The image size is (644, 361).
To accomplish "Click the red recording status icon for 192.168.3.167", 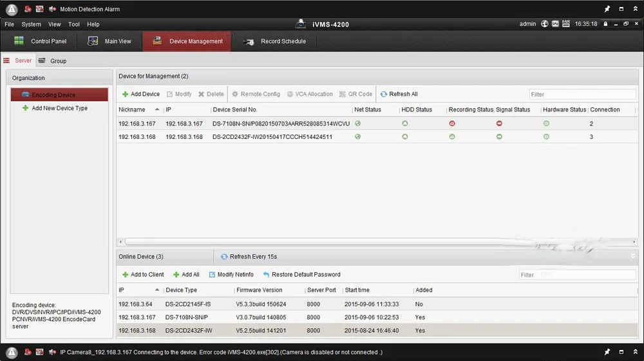I will (x=452, y=124).
